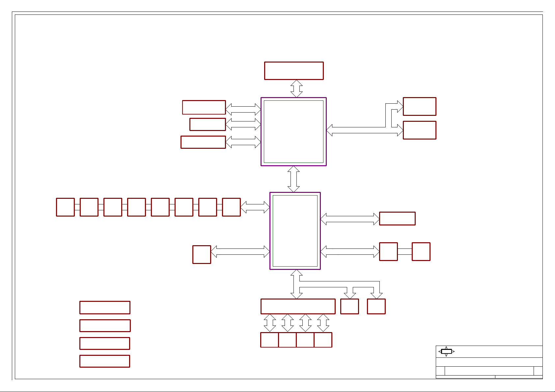Select the square purple-bordered block in the upper diagram
The width and height of the screenshot is (555, 392).
(293, 132)
